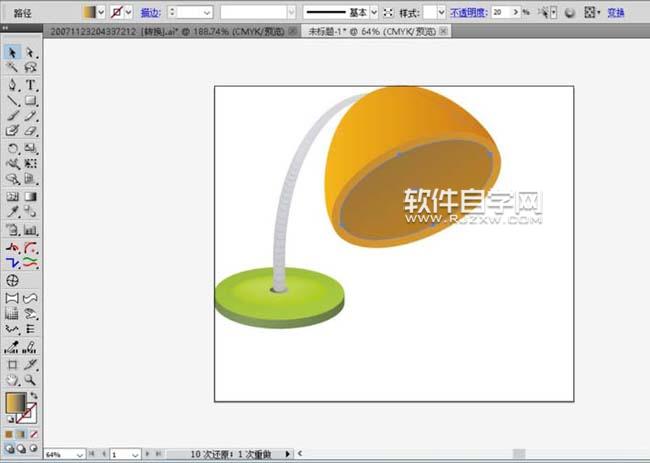The image size is (650, 463).
Task: Open the stroke weight dropdown
Action: coord(207,13)
